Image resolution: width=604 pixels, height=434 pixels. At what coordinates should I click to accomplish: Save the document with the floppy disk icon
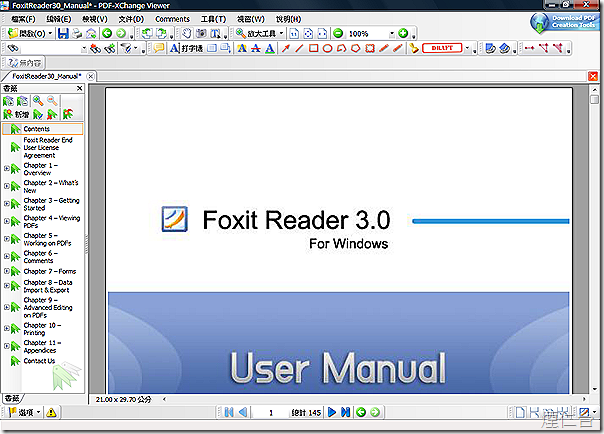point(63,34)
